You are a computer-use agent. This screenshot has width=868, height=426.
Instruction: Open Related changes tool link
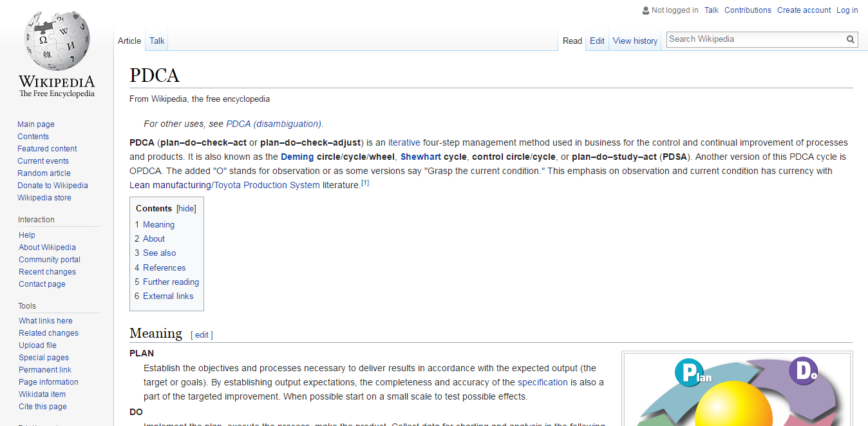[x=48, y=333]
